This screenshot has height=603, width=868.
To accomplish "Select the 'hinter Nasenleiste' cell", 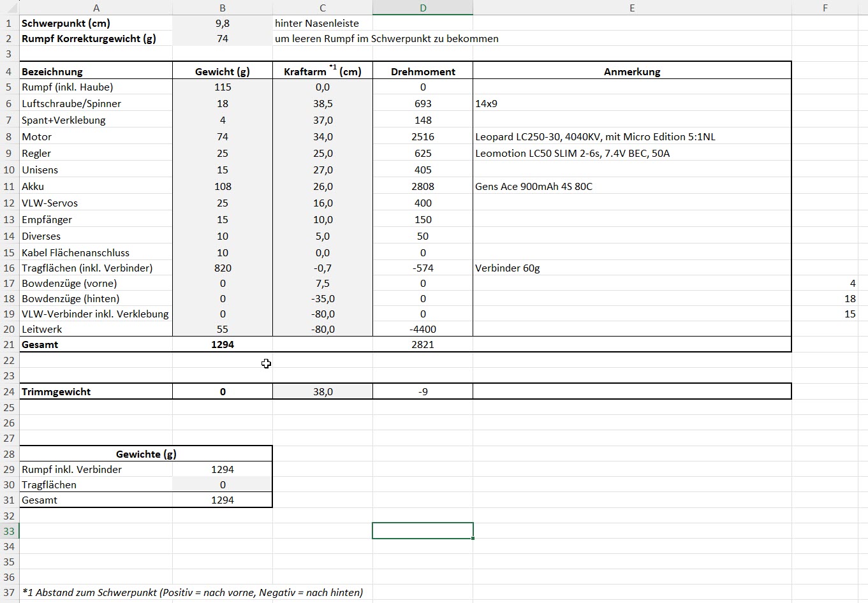I will pos(323,23).
